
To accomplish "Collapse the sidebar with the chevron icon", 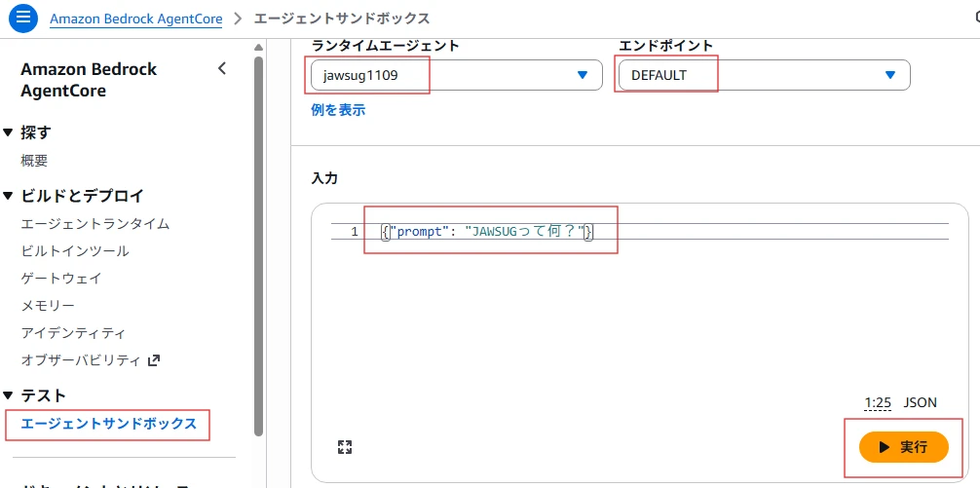I will pos(222,68).
